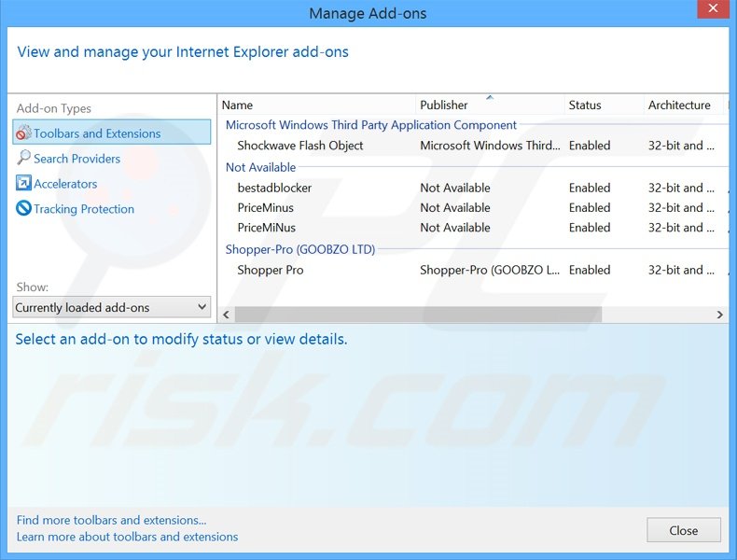Viewport: 737px width, 560px height.
Task: Open Find more toolbars and extensions link
Action: (111, 520)
